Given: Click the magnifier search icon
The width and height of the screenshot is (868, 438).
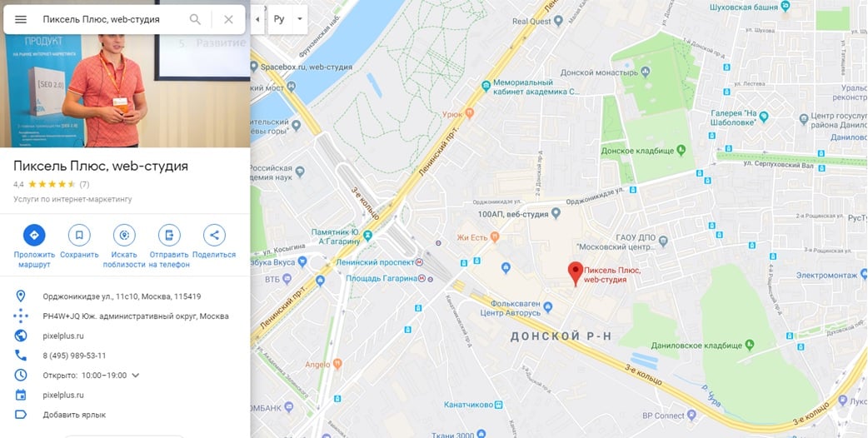Looking at the screenshot, I should point(195,19).
